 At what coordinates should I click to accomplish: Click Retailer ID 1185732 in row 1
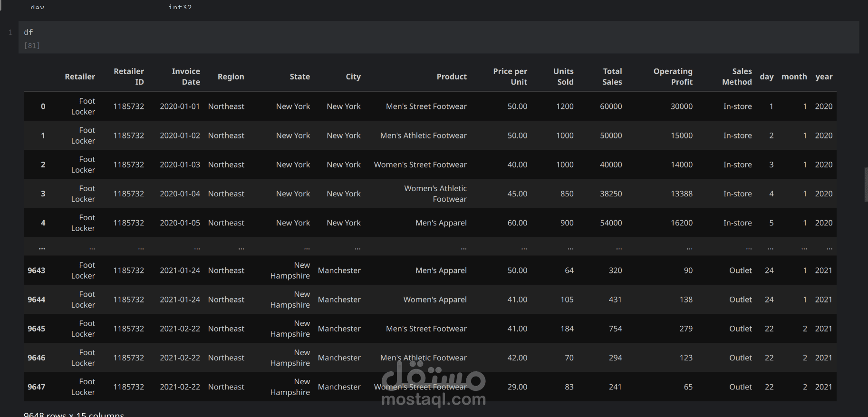(x=128, y=136)
